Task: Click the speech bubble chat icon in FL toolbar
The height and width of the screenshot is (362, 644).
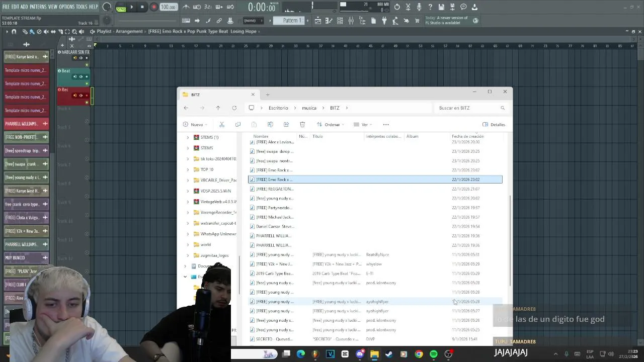Action: click(463, 7)
